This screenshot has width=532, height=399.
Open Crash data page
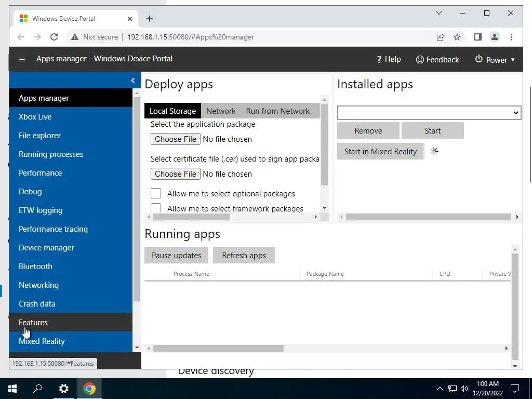(x=71, y=303)
